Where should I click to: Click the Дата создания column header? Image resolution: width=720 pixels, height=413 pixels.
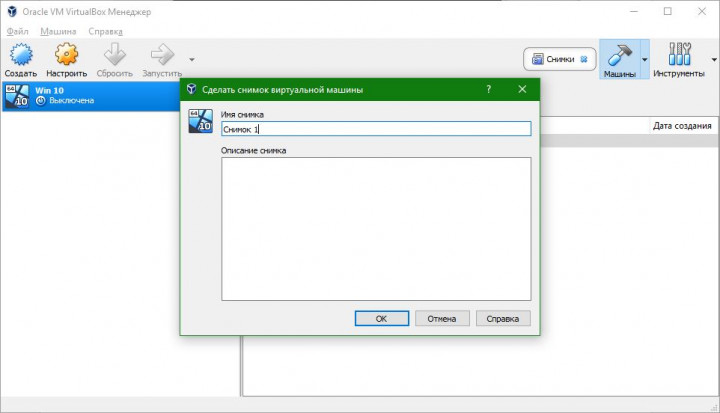click(x=682, y=125)
